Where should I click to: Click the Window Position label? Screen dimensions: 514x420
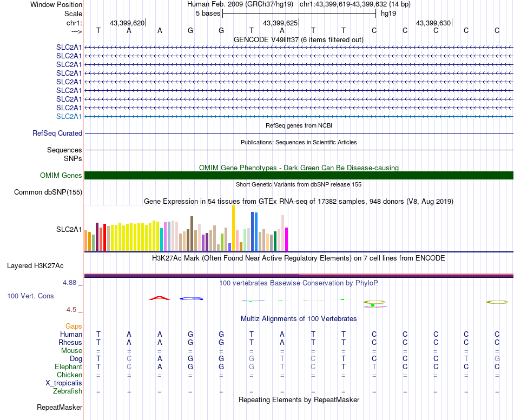(x=56, y=4)
